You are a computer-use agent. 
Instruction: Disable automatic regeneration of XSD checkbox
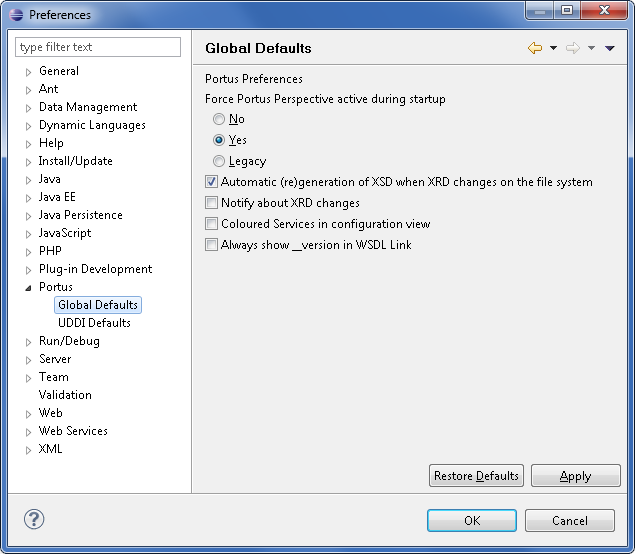click(211, 182)
